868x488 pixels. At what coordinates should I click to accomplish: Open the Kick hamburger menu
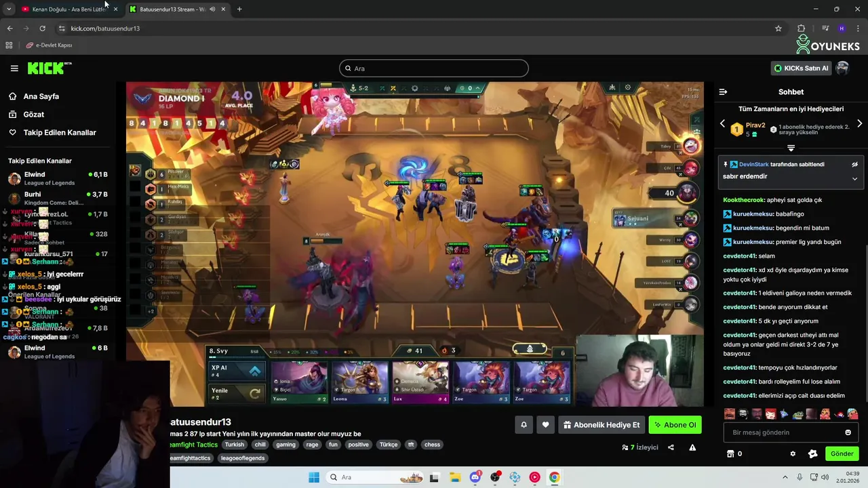pos(14,68)
